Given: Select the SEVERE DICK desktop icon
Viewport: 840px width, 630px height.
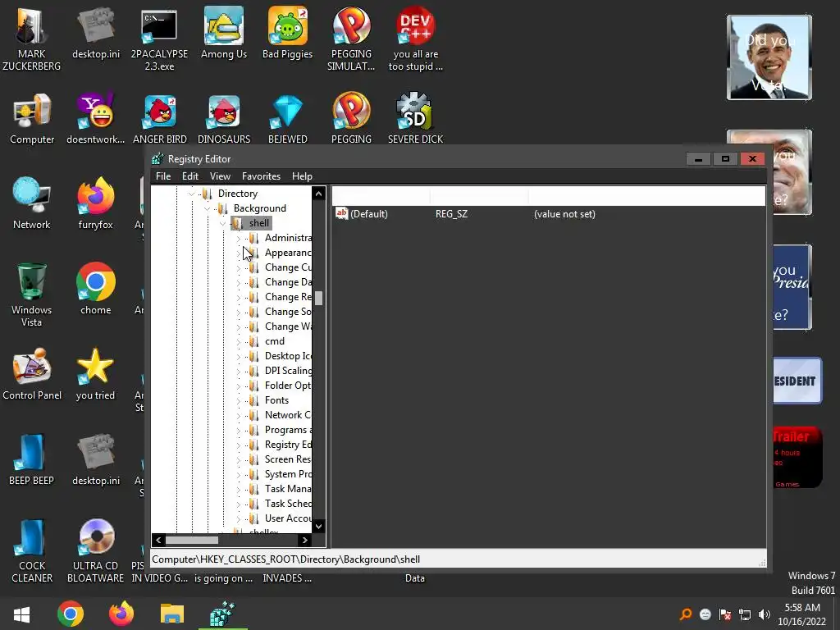Looking at the screenshot, I should (416, 118).
